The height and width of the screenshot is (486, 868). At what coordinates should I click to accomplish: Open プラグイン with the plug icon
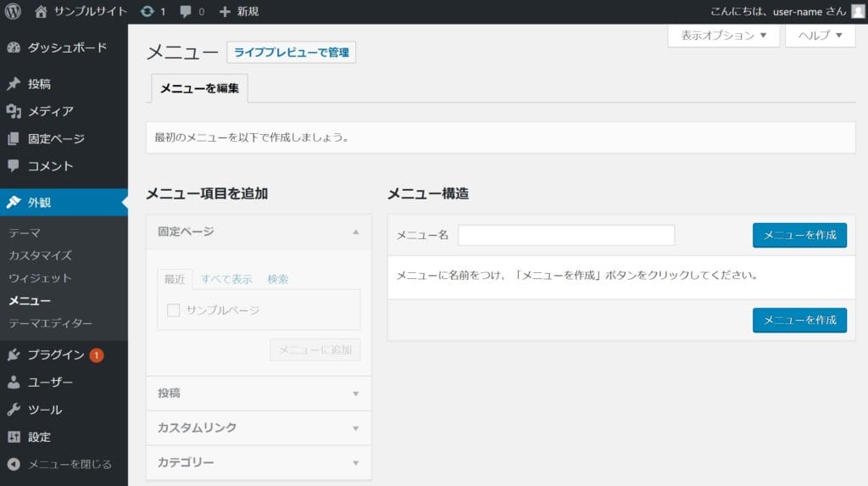14,355
